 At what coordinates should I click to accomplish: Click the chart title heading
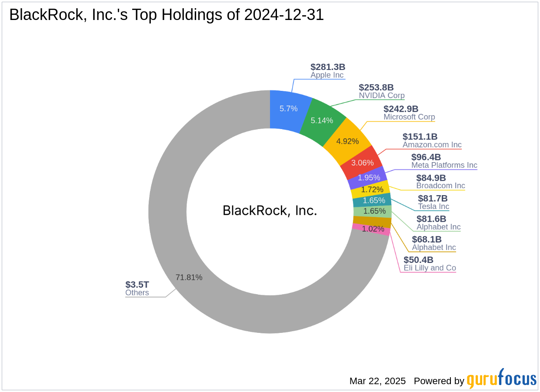(167, 15)
